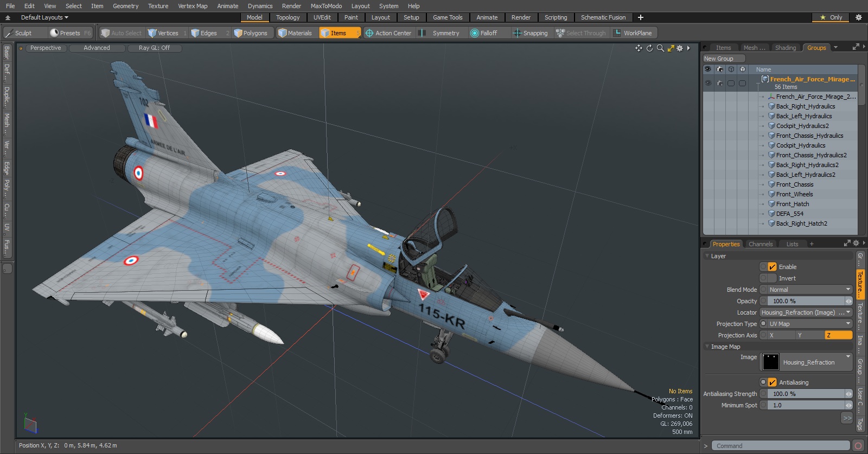The height and width of the screenshot is (454, 868).
Task: Toggle the group's selectable box checkbox
Action: click(731, 83)
